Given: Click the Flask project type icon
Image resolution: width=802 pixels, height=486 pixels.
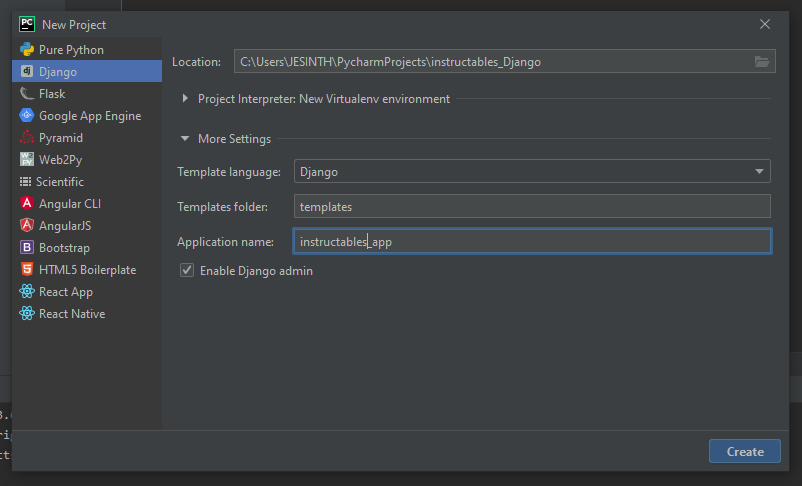Looking at the screenshot, I should coord(27,94).
